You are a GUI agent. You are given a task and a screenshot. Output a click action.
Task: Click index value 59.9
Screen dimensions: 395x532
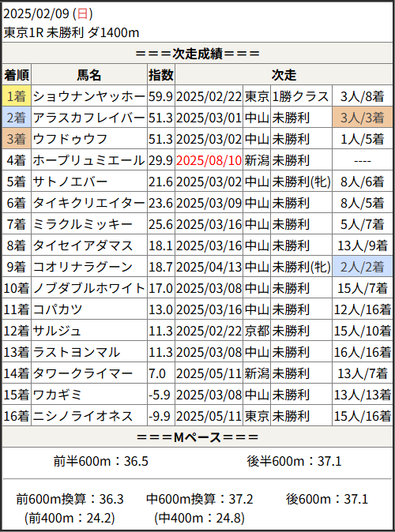pyautogui.click(x=161, y=96)
